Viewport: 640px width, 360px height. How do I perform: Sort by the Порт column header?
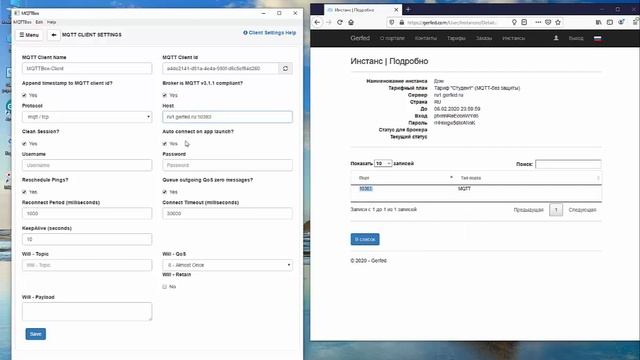coord(403,178)
